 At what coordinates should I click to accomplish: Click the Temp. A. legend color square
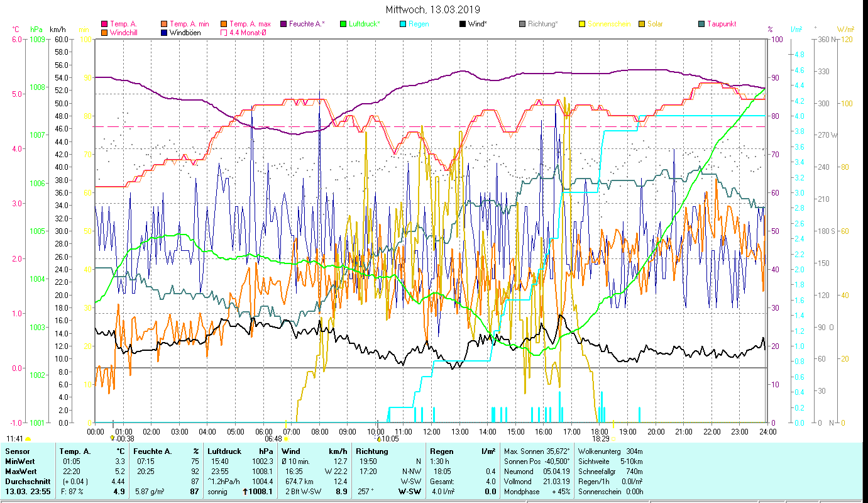(x=104, y=24)
